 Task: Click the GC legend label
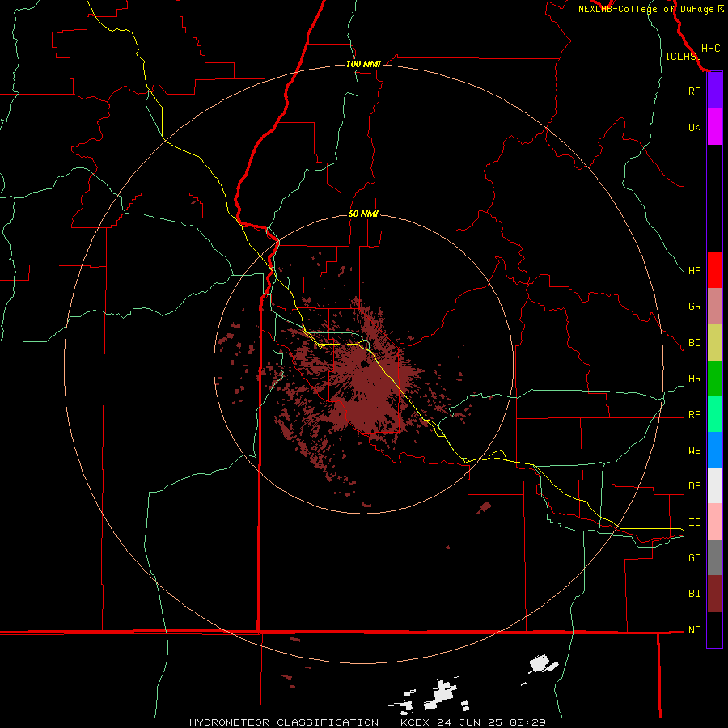[x=694, y=558]
